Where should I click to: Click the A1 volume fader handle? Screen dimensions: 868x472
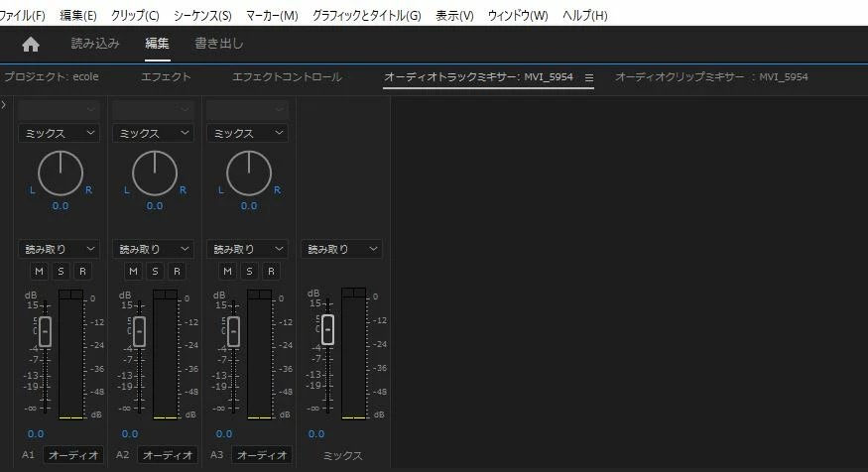(x=46, y=331)
